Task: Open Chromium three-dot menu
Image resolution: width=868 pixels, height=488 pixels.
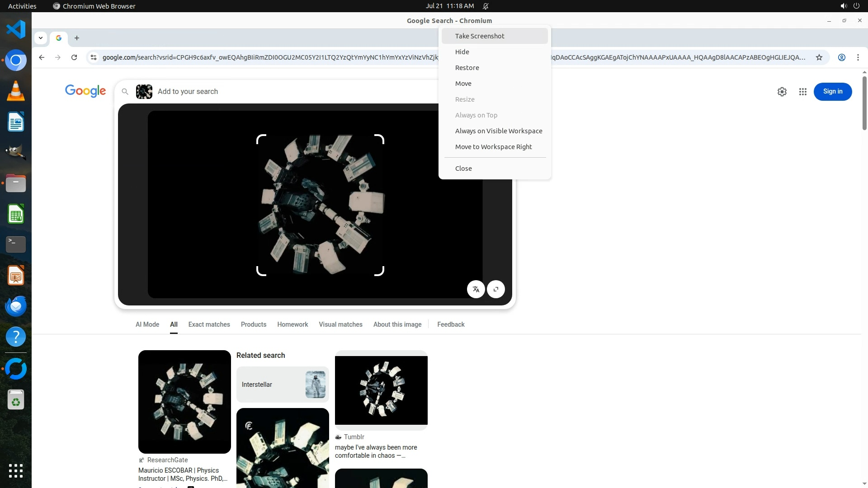Action: [858, 57]
